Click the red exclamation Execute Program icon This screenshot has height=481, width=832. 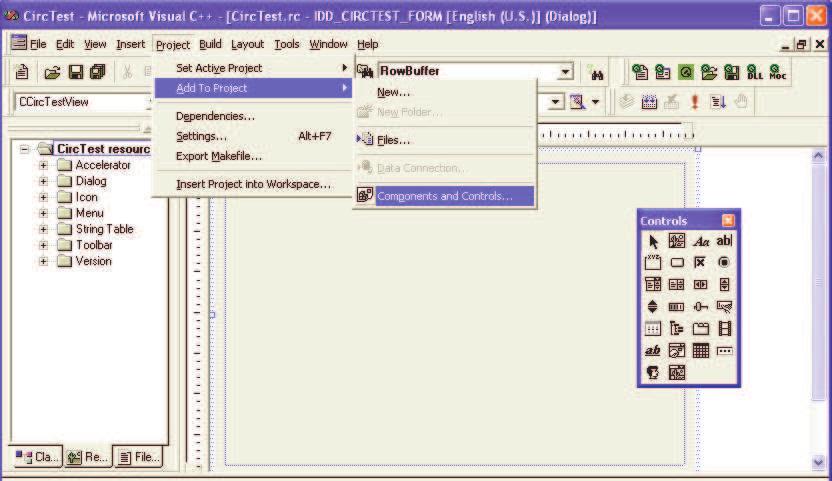coord(695,101)
